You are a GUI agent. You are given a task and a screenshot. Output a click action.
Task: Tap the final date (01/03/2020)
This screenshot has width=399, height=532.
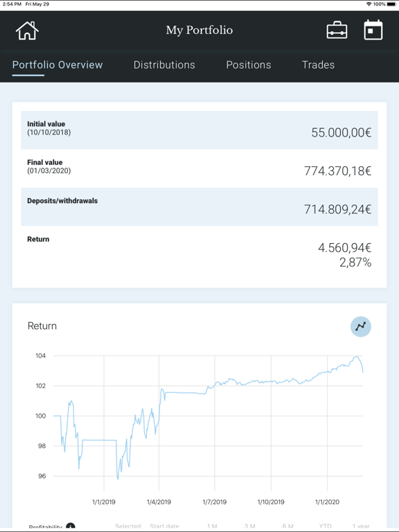tap(49, 170)
